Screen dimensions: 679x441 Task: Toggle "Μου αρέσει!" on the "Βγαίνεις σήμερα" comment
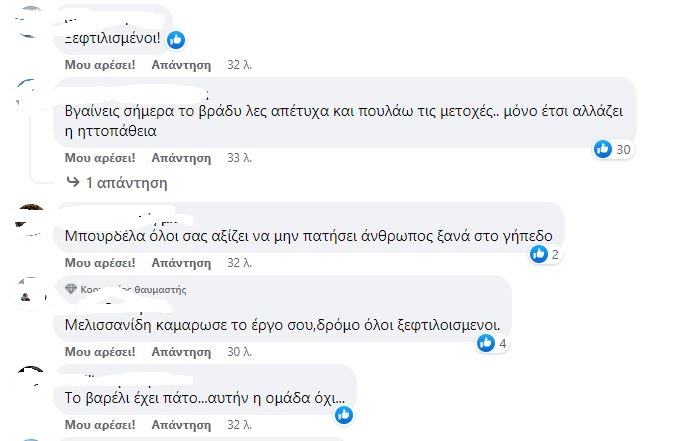tap(100, 158)
